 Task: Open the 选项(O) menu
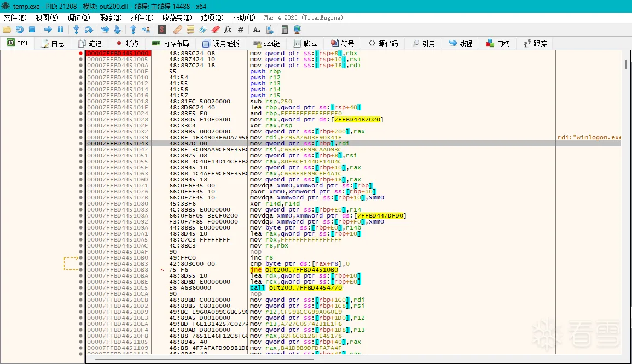click(212, 17)
